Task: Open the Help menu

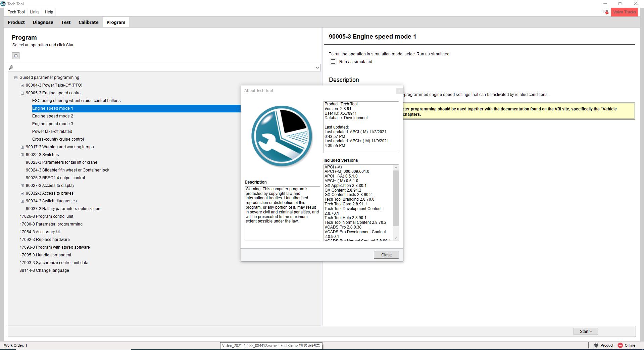Action: click(x=49, y=12)
